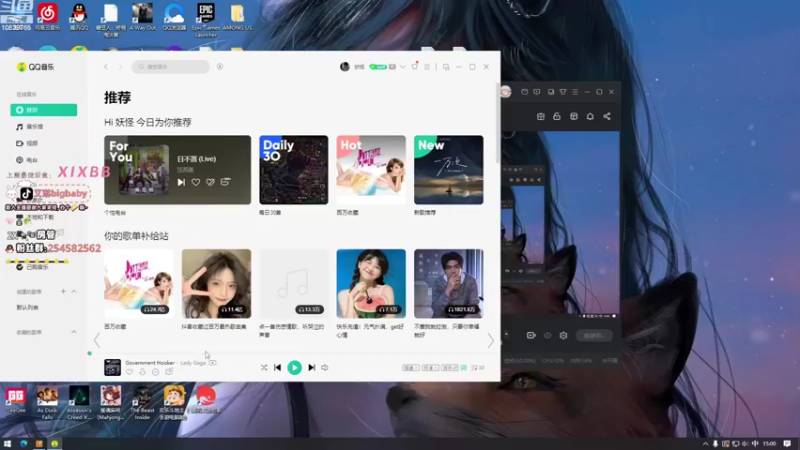800x450 pixels.
Task: Click the camera record icon in the dark window
Action: (x=531, y=335)
